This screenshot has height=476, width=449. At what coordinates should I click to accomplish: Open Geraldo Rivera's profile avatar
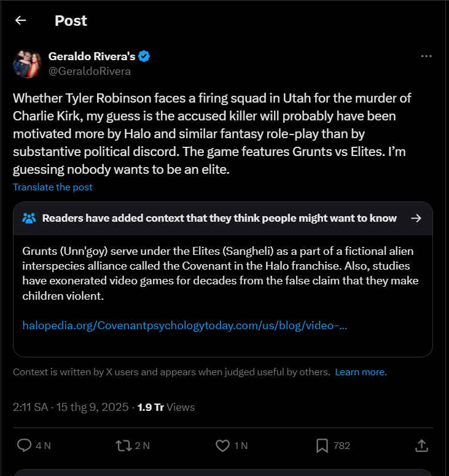(x=28, y=63)
